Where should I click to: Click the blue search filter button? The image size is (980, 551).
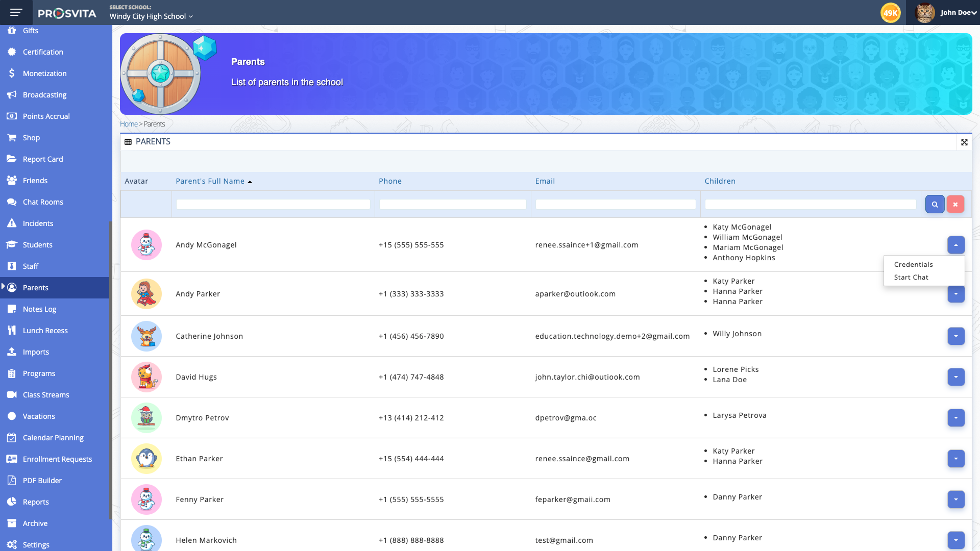[x=935, y=204]
